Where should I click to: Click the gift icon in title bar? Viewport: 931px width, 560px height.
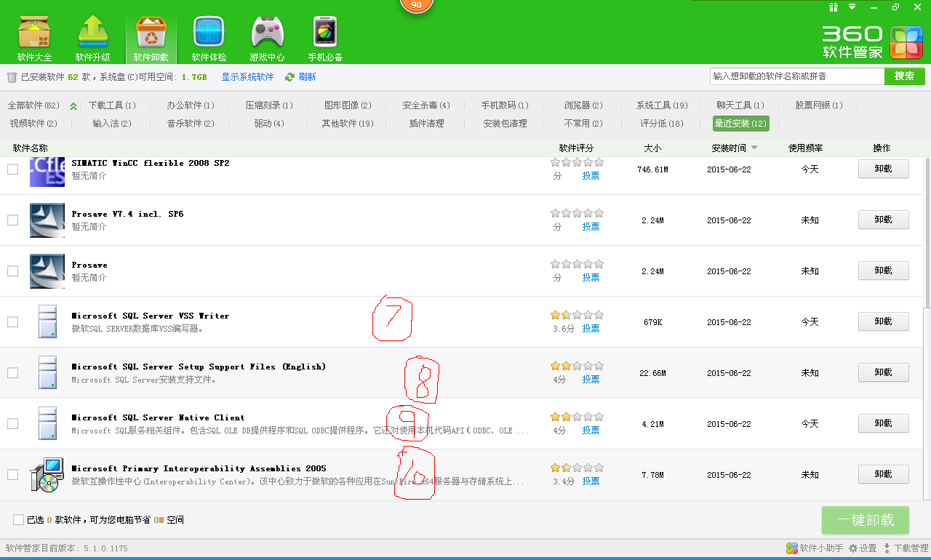pos(834,7)
